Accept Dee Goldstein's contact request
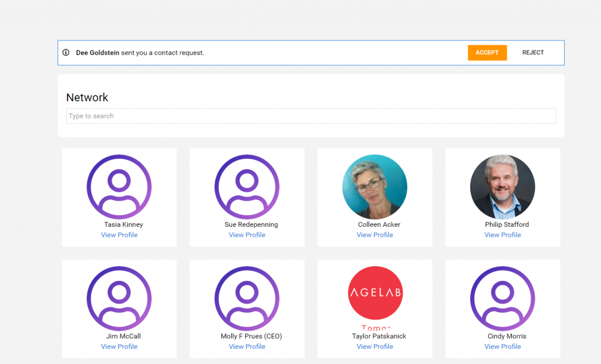This screenshot has height=364, width=601. [x=487, y=53]
